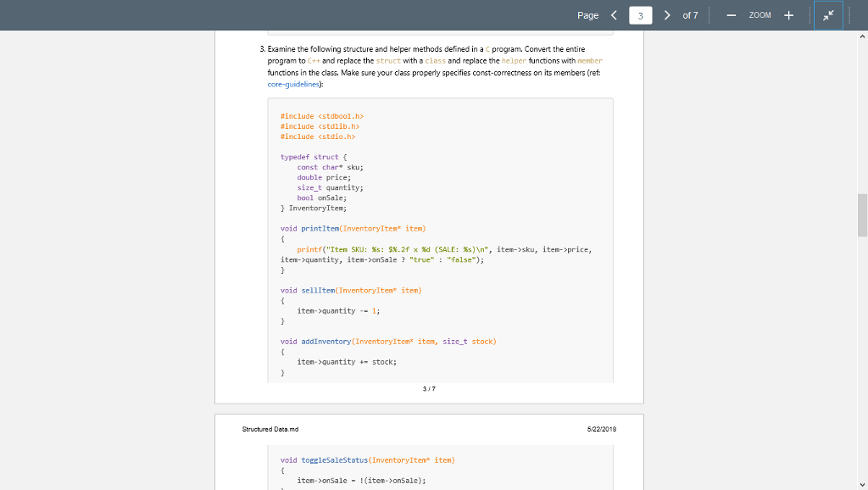868x490 pixels.
Task: Go to previous page using left chevron
Action: 615,14
